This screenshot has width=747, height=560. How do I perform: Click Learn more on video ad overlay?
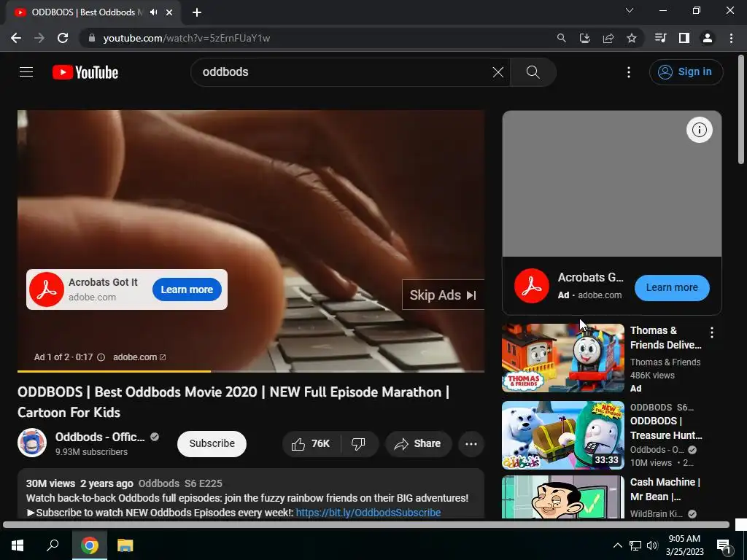point(187,289)
